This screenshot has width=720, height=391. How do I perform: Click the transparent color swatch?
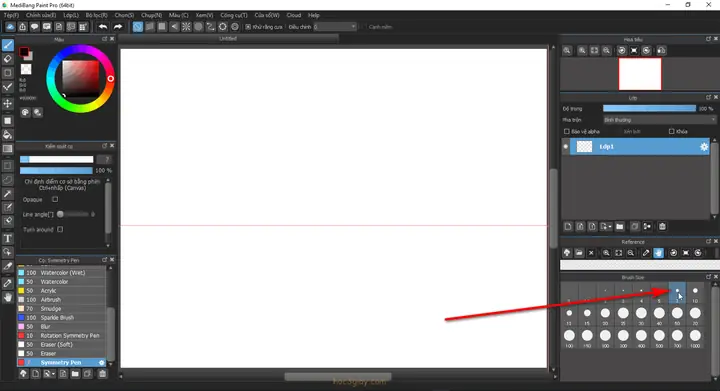pyautogui.click(x=26, y=69)
